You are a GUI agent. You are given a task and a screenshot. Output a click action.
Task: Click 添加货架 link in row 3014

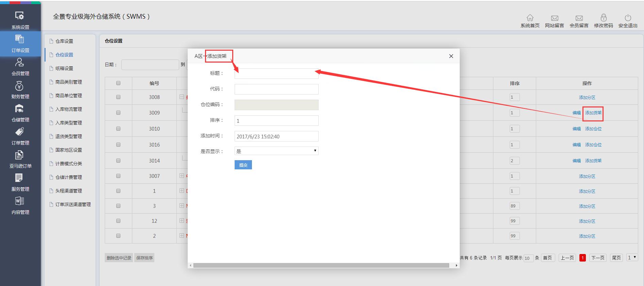(593, 161)
